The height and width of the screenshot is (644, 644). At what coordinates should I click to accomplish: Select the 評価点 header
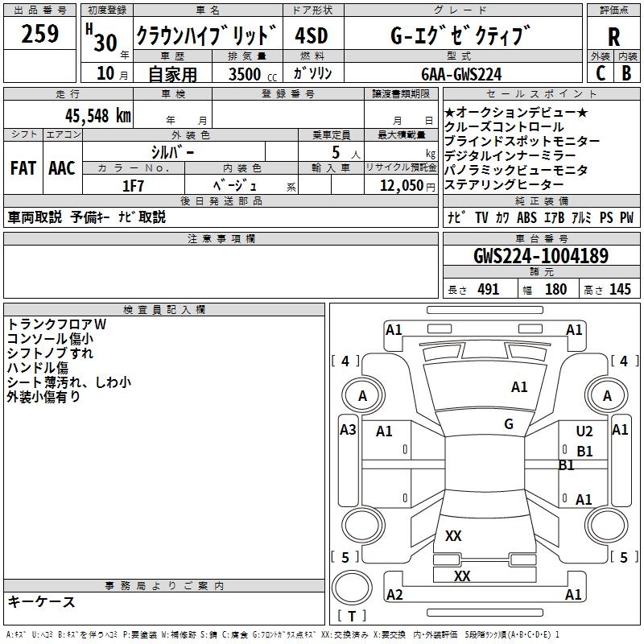click(x=613, y=10)
